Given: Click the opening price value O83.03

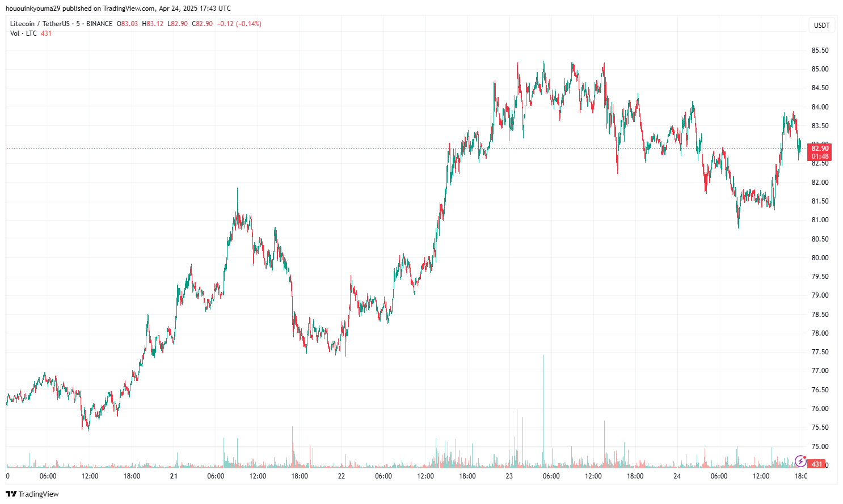Looking at the screenshot, I should pyautogui.click(x=128, y=24).
